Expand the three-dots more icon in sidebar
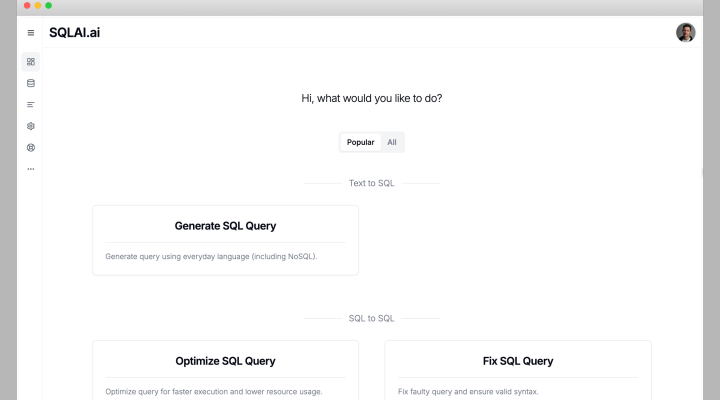This screenshot has width=720, height=400. pos(31,168)
